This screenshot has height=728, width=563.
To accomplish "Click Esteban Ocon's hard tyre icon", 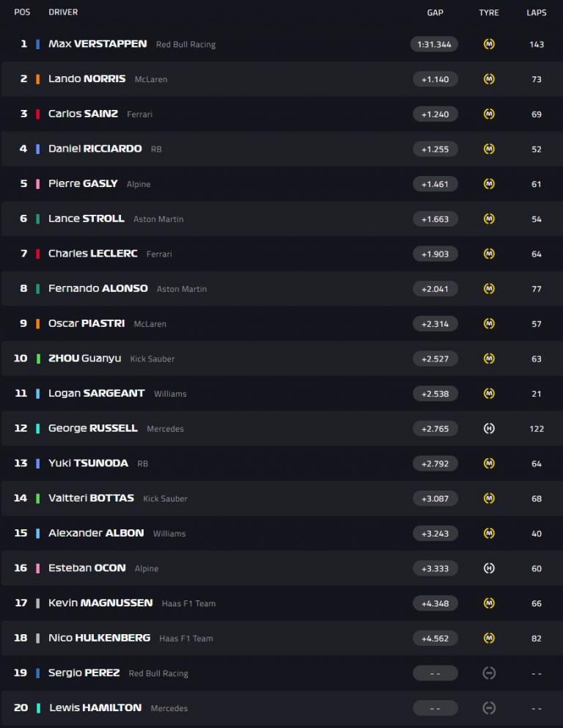I will (x=489, y=568).
